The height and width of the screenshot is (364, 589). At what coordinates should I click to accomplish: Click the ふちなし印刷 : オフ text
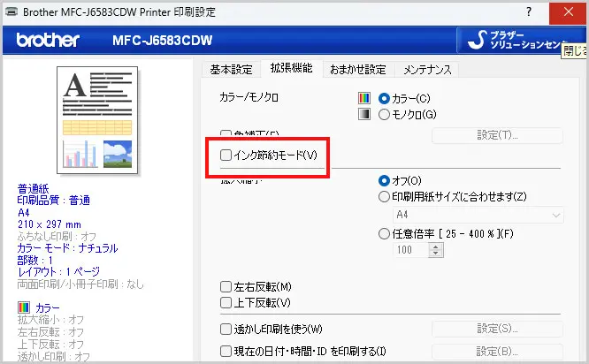tap(57, 237)
